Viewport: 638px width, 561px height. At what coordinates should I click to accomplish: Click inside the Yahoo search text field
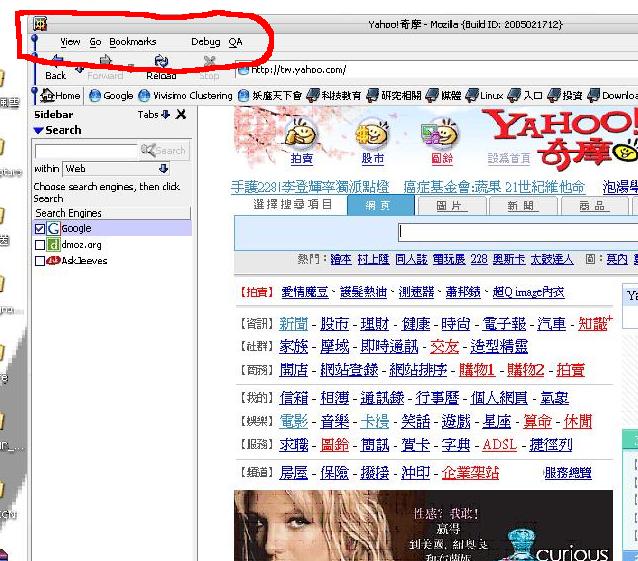coord(515,232)
